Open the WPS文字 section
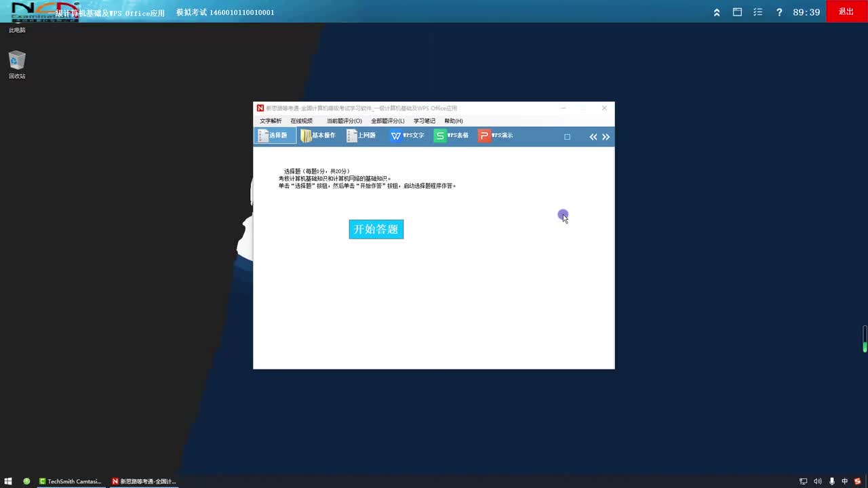Image resolution: width=868 pixels, height=488 pixels. pos(407,136)
